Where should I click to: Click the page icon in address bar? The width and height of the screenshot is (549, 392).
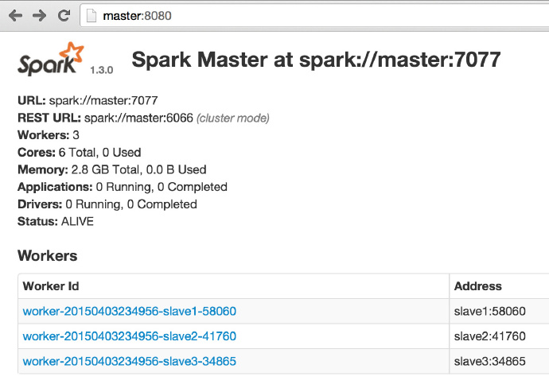pyautogui.click(x=91, y=16)
